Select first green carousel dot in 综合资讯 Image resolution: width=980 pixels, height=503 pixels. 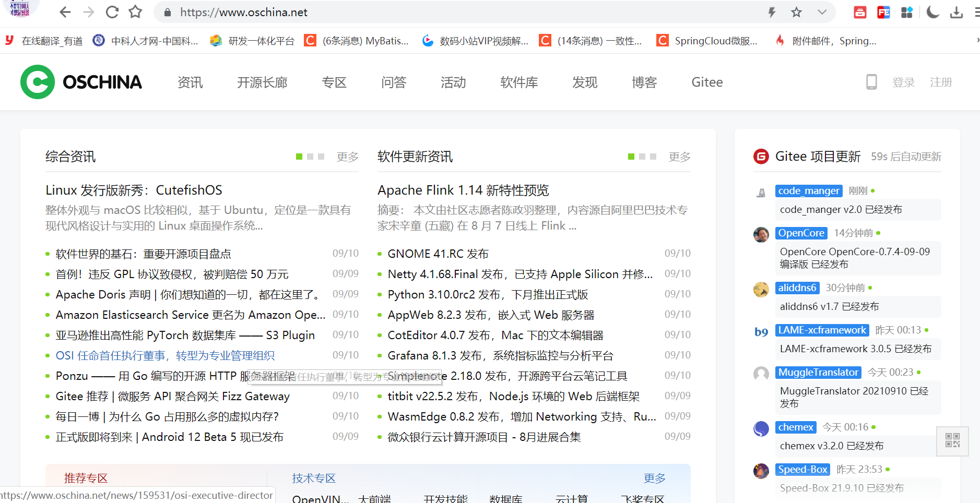pos(299,157)
